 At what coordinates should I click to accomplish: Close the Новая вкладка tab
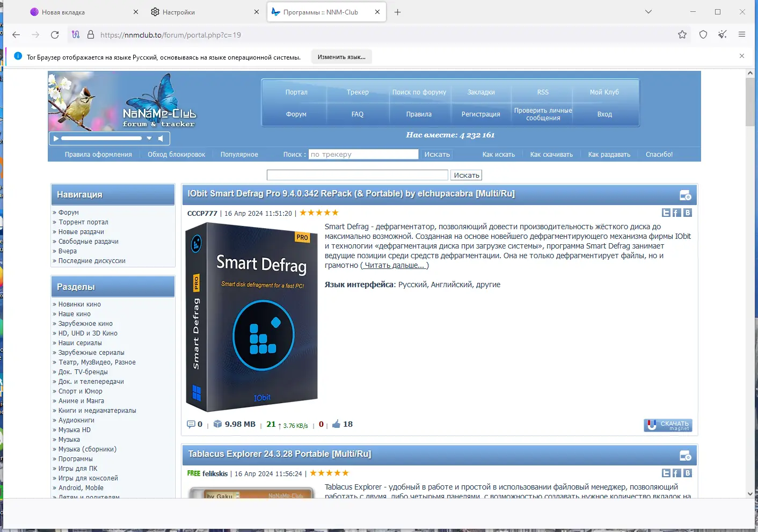coord(136,12)
